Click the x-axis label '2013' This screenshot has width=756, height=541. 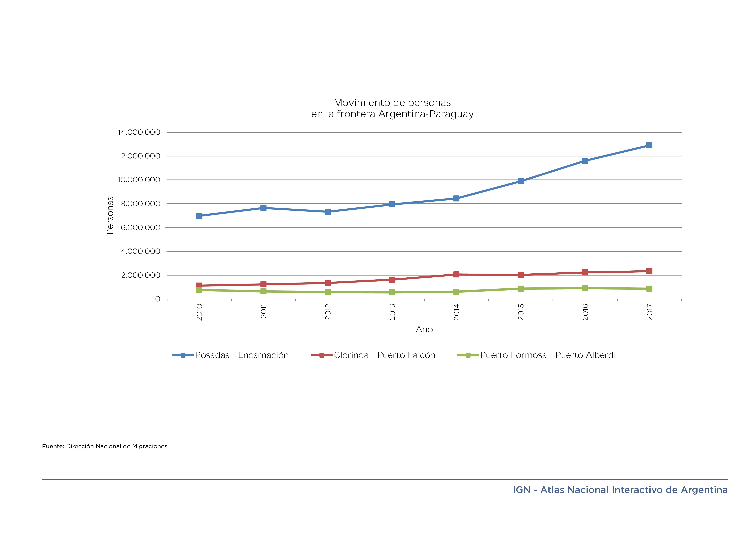(x=392, y=312)
